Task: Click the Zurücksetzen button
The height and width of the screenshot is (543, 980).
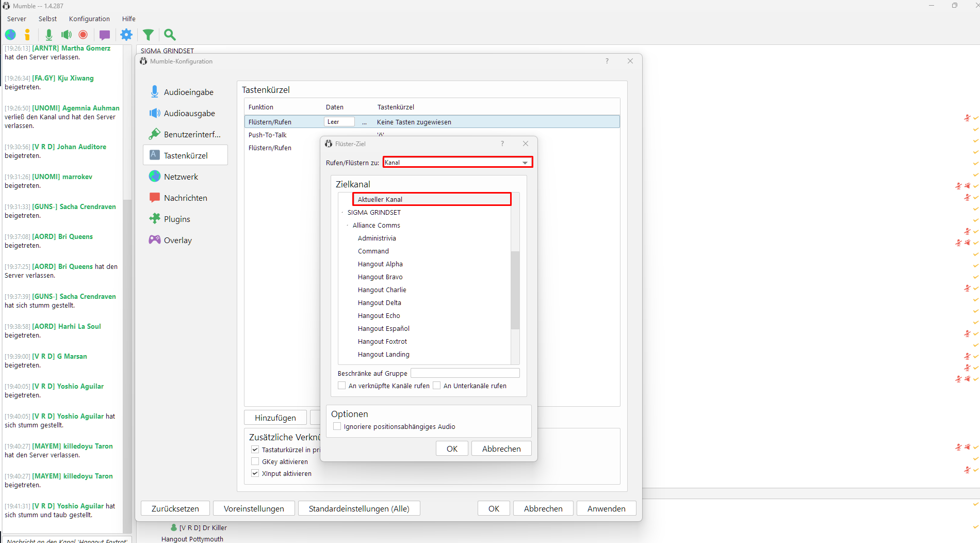Action: coord(175,508)
